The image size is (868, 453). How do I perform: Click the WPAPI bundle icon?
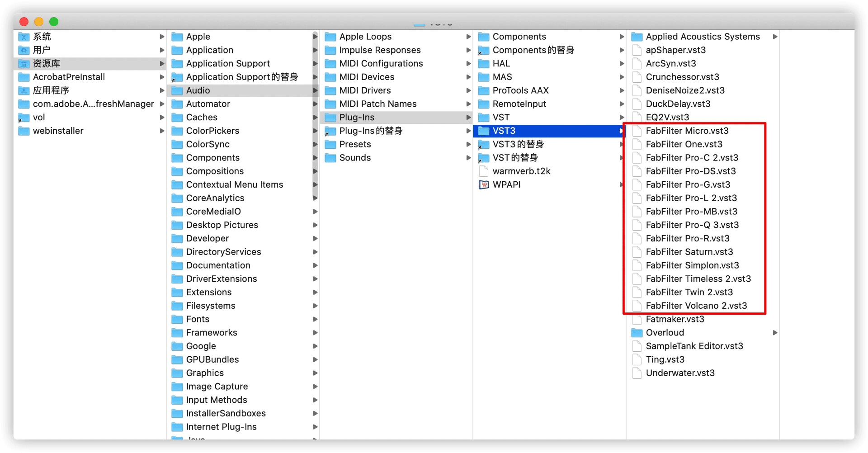(x=484, y=185)
